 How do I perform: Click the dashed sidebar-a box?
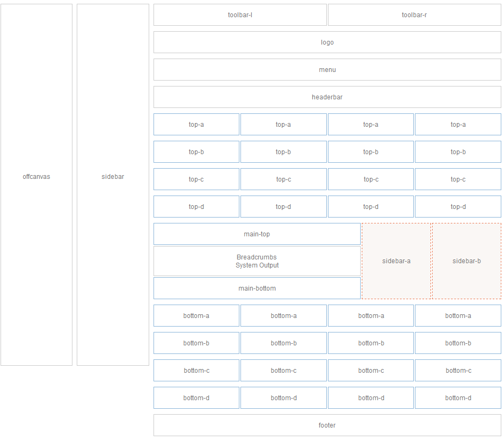coord(396,261)
